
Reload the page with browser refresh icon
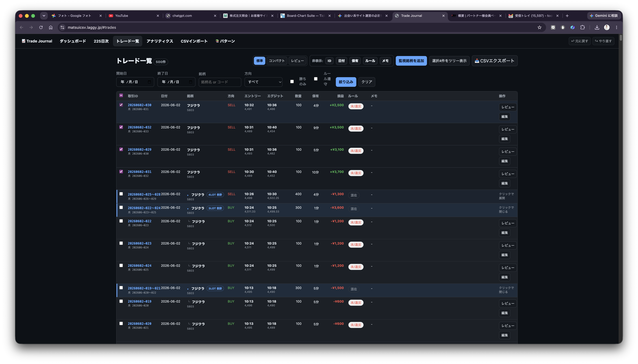41,28
